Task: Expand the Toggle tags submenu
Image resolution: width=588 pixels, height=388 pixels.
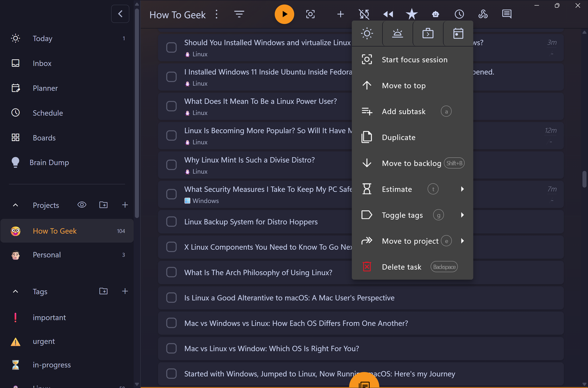Action: click(412, 215)
